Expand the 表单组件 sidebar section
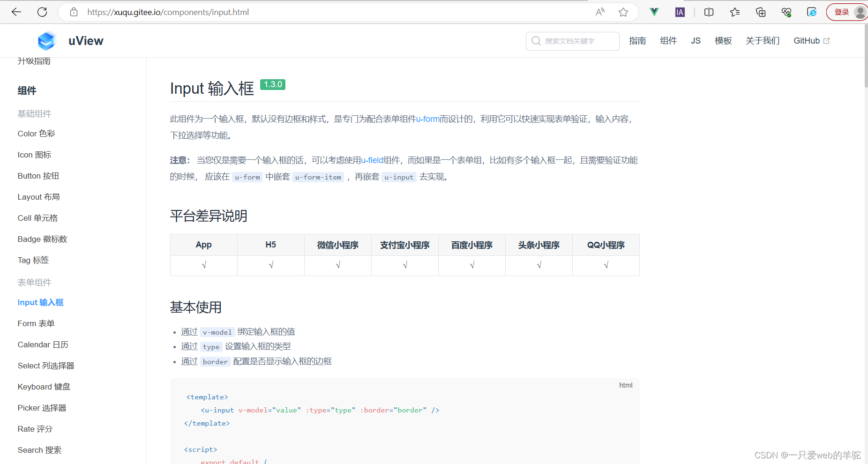Image resolution: width=868 pixels, height=464 pixels. (34, 282)
